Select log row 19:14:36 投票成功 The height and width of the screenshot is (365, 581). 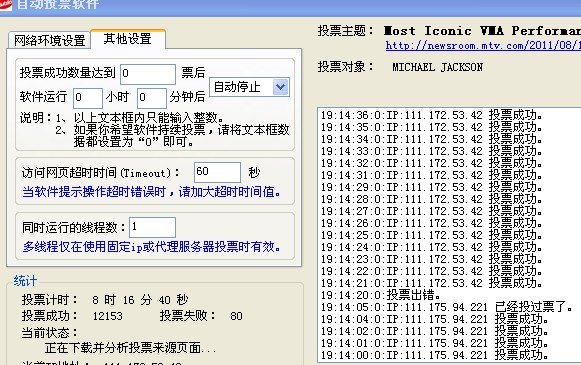coord(432,115)
